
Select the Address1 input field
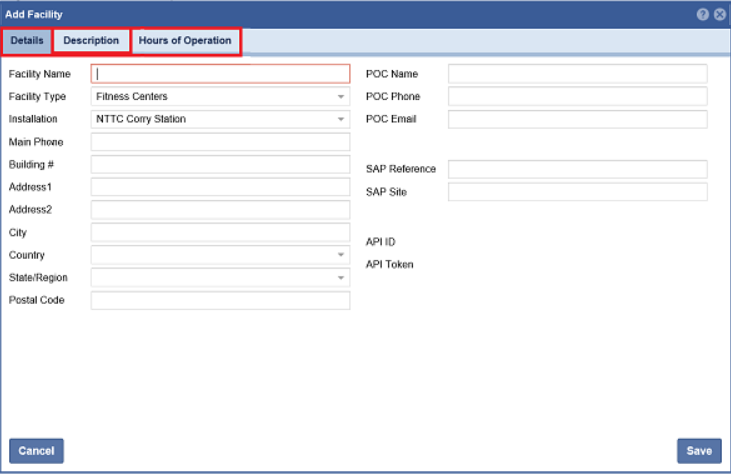tap(220, 187)
